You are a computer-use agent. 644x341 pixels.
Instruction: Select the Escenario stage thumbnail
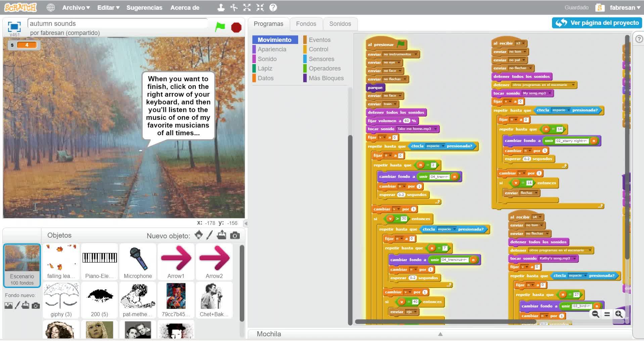[22, 265]
